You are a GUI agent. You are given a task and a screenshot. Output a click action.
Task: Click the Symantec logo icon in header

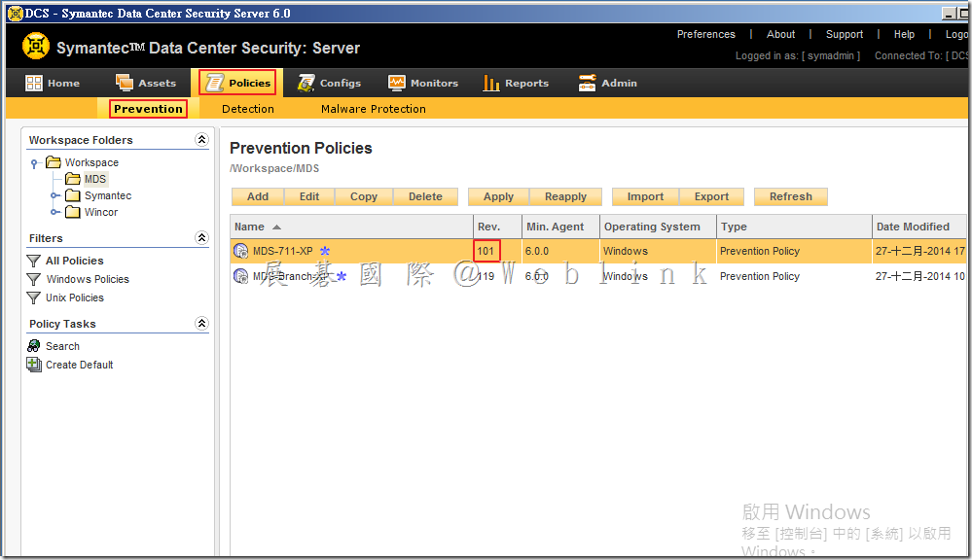35,46
